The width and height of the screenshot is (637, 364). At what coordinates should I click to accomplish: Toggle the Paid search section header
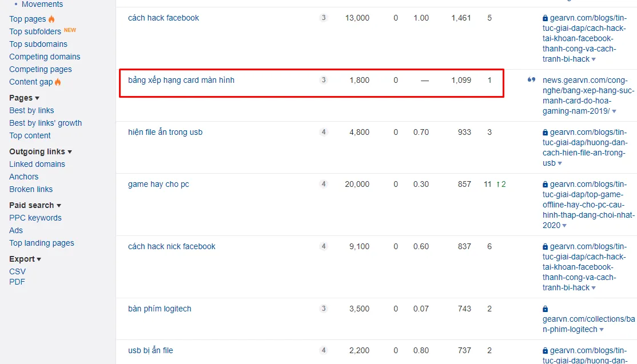[35, 205]
